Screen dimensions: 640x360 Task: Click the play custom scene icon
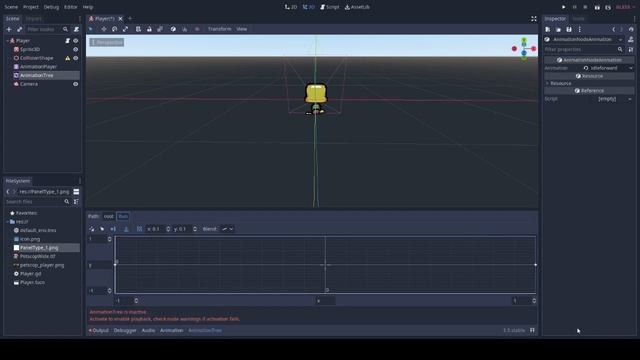tap(608, 7)
